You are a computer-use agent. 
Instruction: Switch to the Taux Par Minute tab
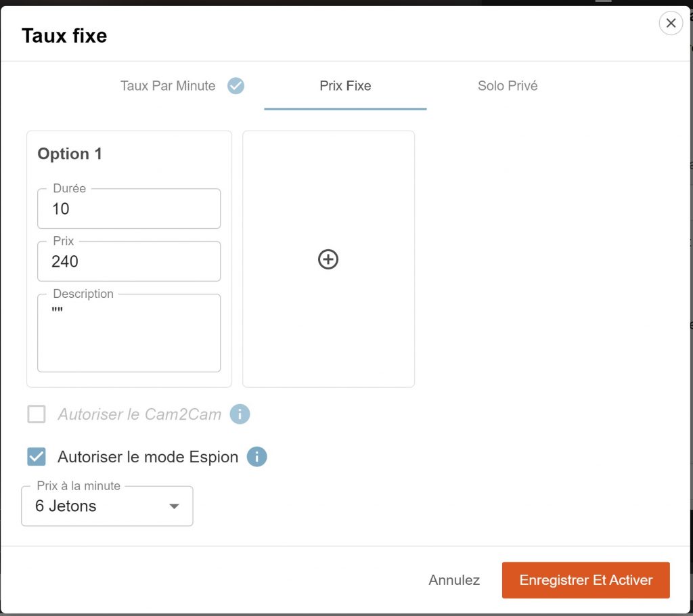pos(168,86)
